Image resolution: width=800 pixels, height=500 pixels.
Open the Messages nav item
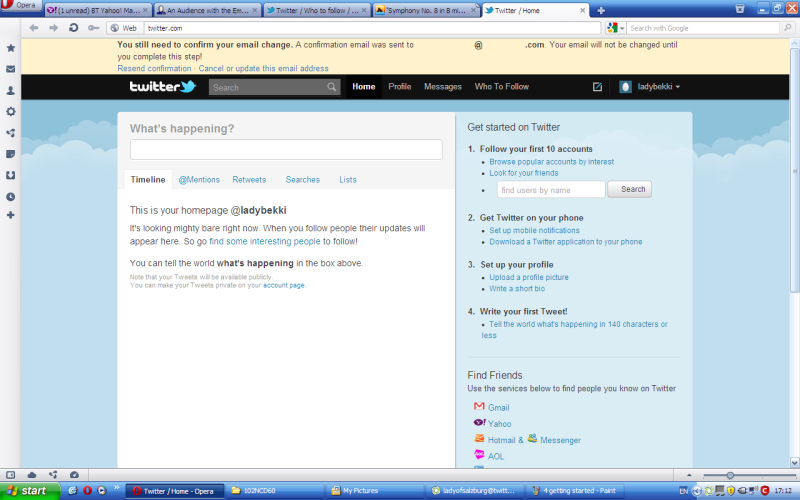pos(442,87)
